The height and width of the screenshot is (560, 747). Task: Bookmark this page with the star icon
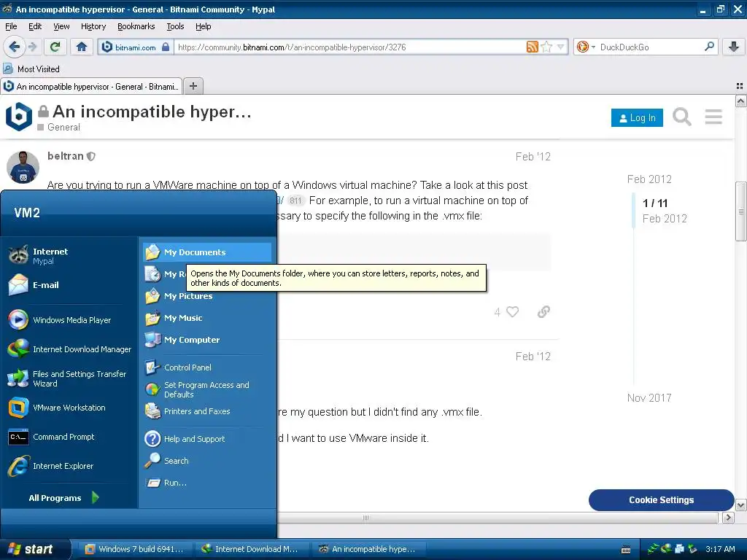pyautogui.click(x=546, y=47)
